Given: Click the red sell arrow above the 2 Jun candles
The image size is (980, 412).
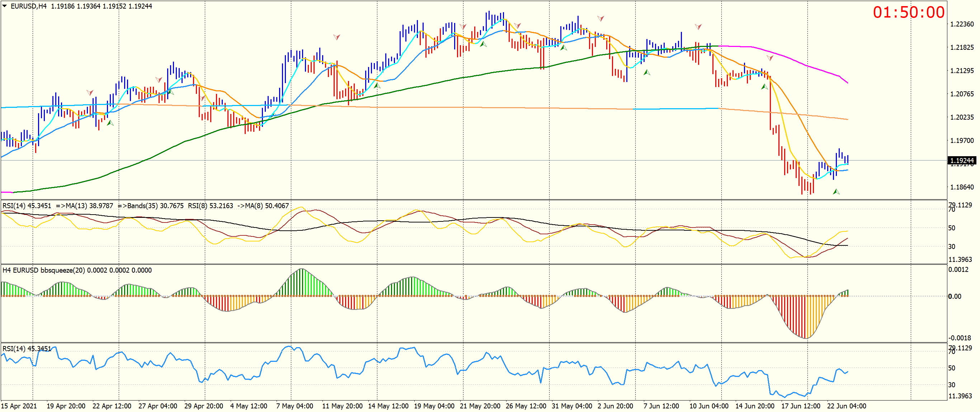Looking at the screenshot, I should click(600, 18).
